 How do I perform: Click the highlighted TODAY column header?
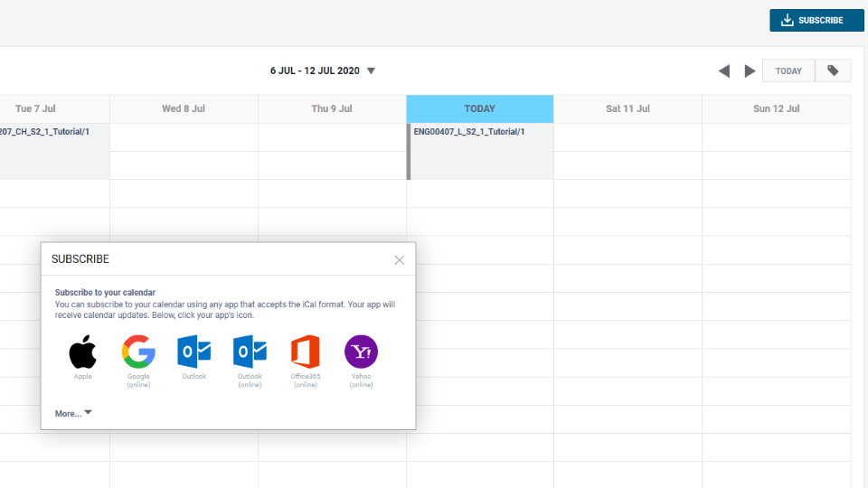click(x=480, y=109)
